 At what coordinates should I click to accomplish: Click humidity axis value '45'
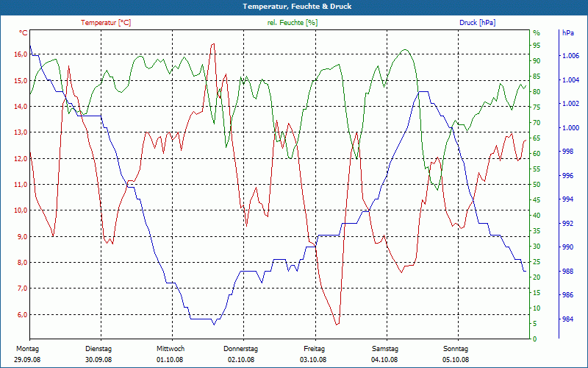537,200
